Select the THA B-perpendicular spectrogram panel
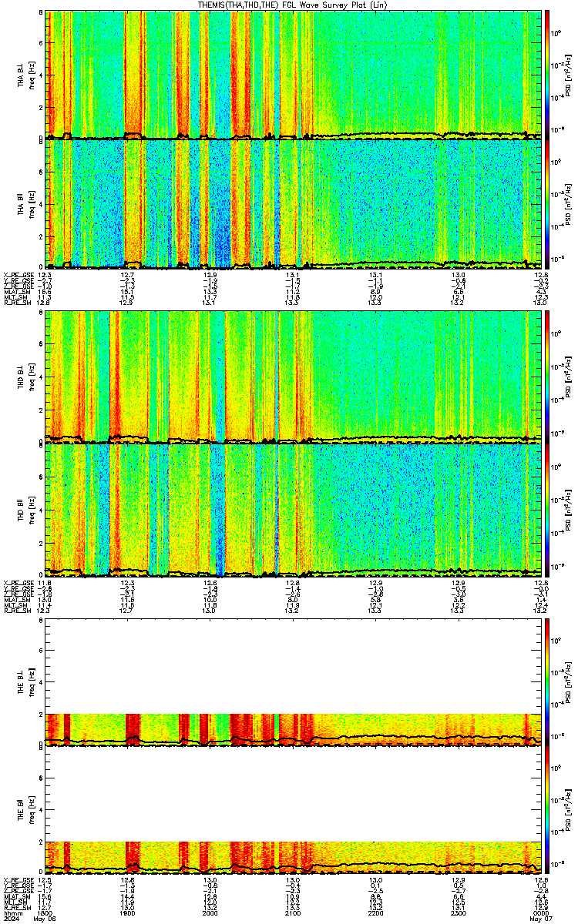The image size is (578, 924). 294,75
